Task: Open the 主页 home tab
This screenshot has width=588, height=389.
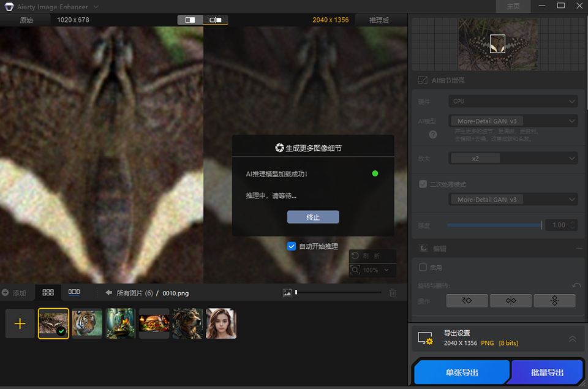Action: click(x=513, y=6)
